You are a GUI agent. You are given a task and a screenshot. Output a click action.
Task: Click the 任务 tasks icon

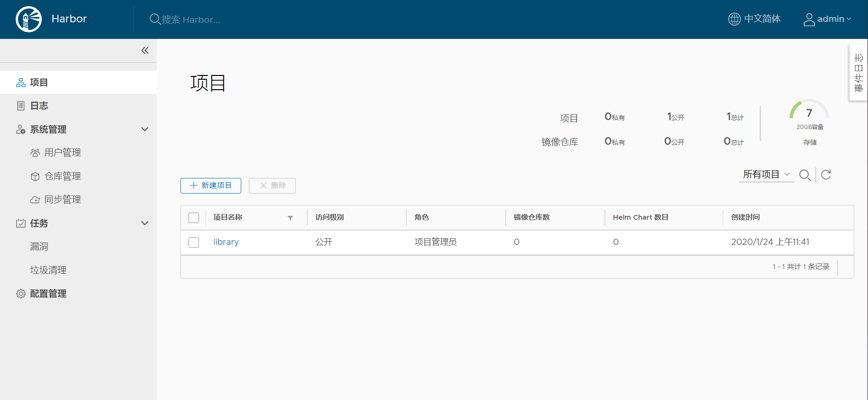pyautogui.click(x=21, y=223)
